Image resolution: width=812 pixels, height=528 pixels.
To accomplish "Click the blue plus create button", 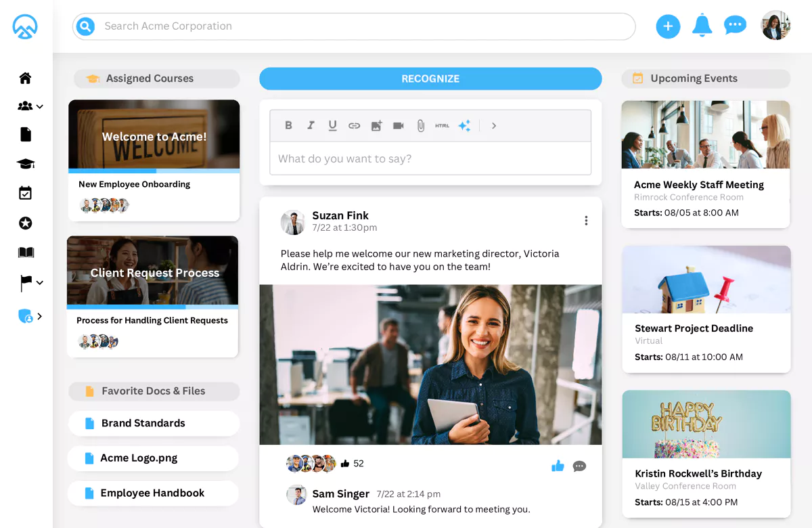I will tap(668, 26).
